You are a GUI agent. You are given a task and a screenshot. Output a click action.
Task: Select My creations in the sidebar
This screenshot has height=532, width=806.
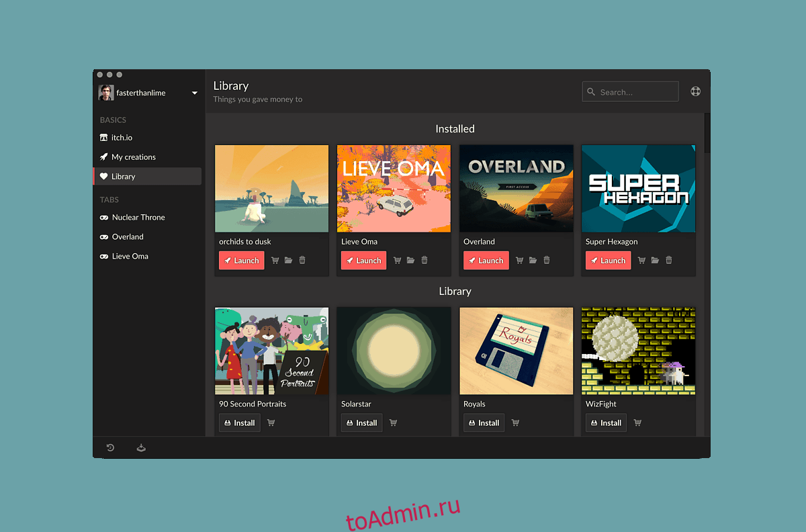[133, 157]
